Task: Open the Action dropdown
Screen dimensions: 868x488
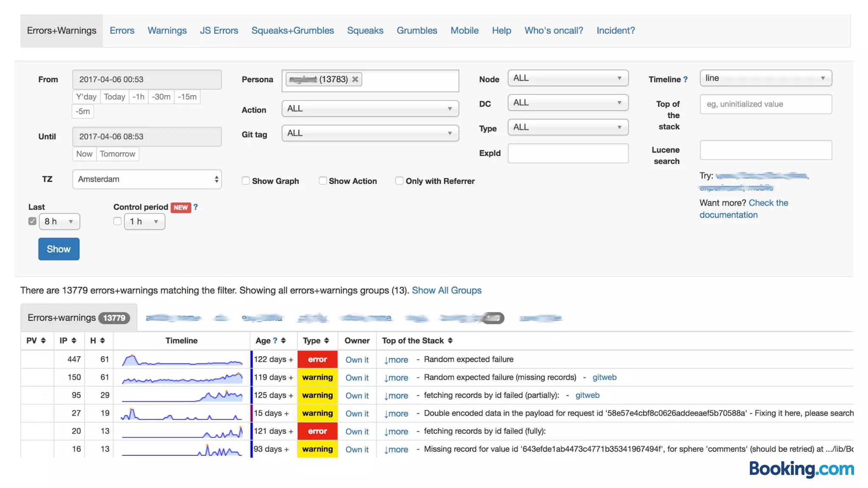Action: pyautogui.click(x=370, y=109)
